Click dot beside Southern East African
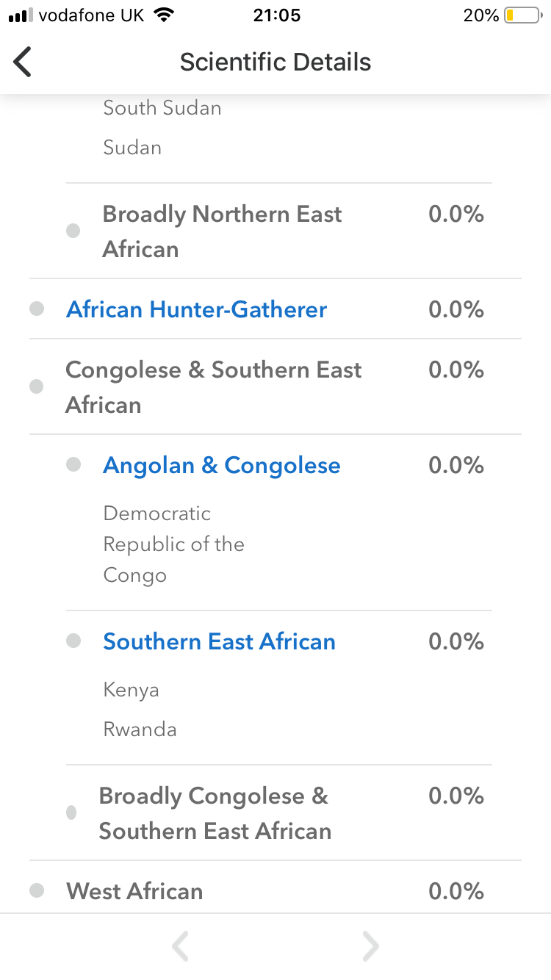Viewport: 551px width, 980px height. click(73, 641)
